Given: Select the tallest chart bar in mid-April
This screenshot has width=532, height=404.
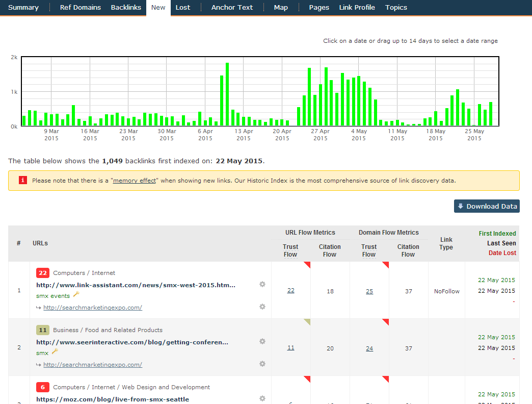Looking at the screenshot, I should pyautogui.click(x=227, y=94).
